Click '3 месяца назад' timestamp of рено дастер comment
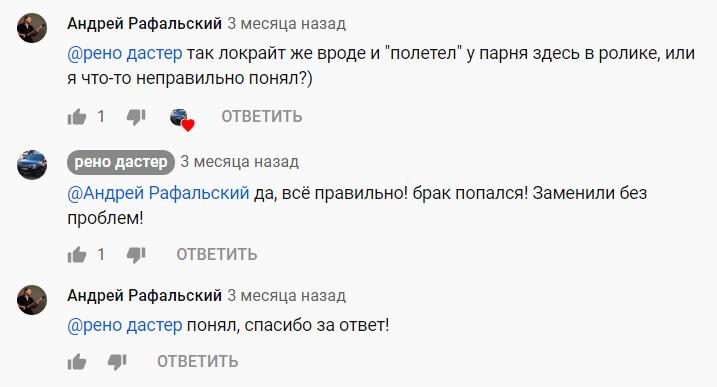717x387 pixels. pyautogui.click(x=240, y=161)
